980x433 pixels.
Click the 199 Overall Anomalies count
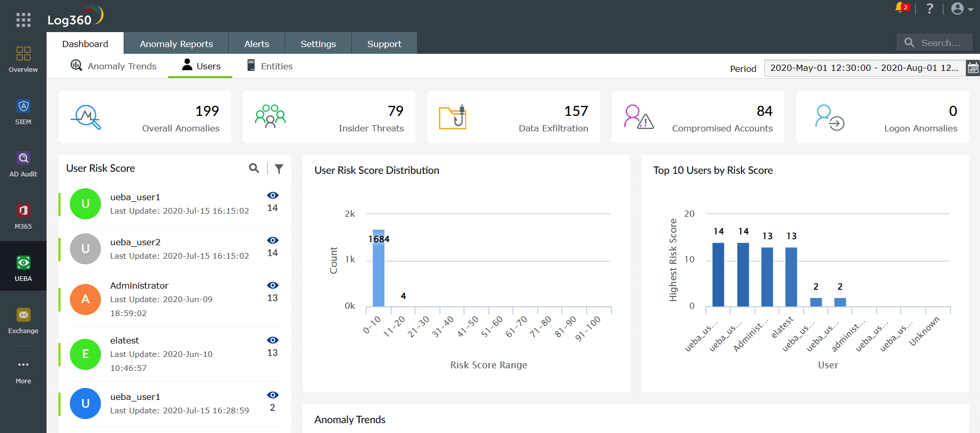(207, 111)
